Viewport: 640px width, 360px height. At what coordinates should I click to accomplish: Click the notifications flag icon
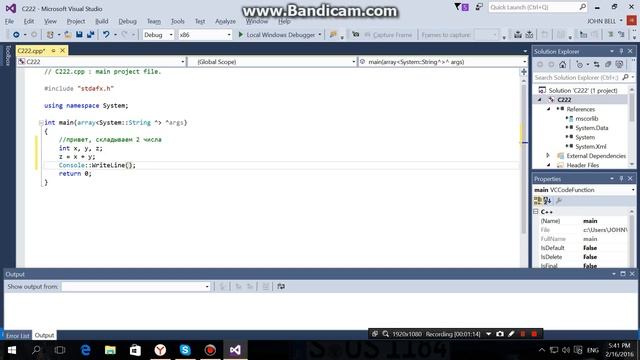coord(462,7)
